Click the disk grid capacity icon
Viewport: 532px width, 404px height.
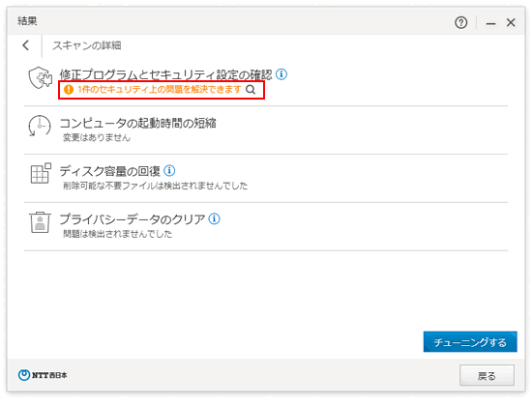(x=41, y=173)
